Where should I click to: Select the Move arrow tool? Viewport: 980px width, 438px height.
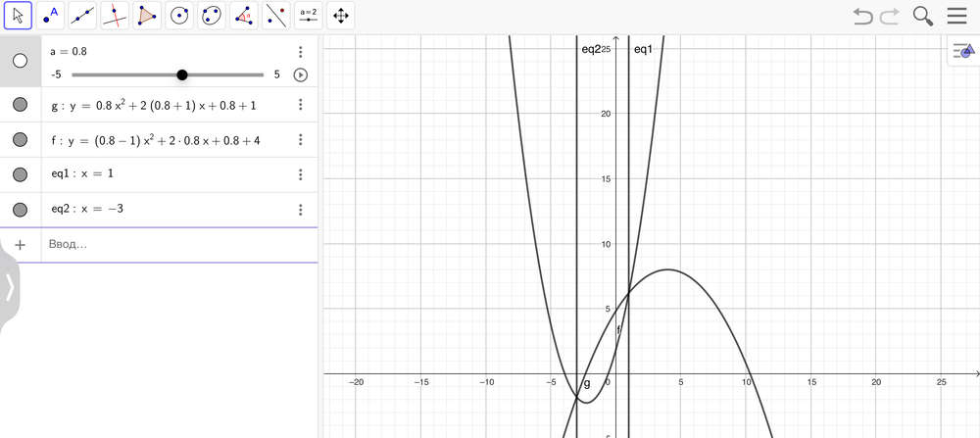(18, 16)
